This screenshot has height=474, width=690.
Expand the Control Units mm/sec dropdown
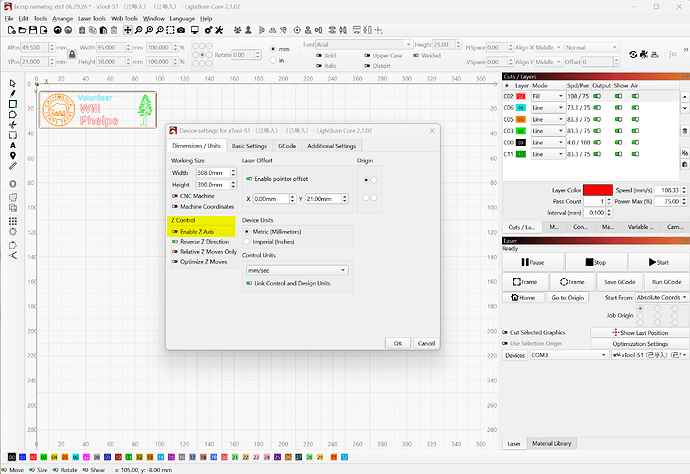pyautogui.click(x=297, y=270)
